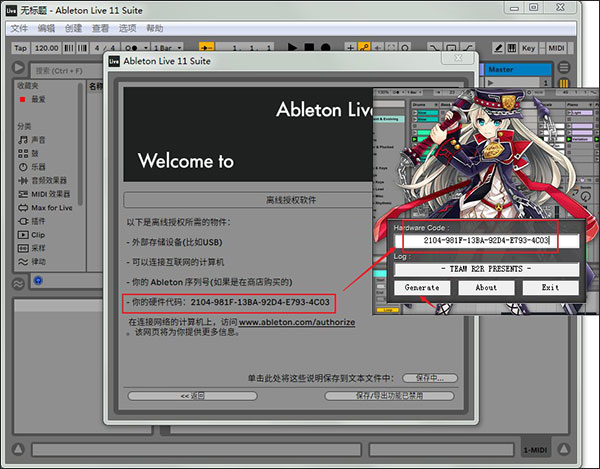Click the Capture MIDI bracket icon
This screenshot has width=600, height=469.
tap(391, 48)
